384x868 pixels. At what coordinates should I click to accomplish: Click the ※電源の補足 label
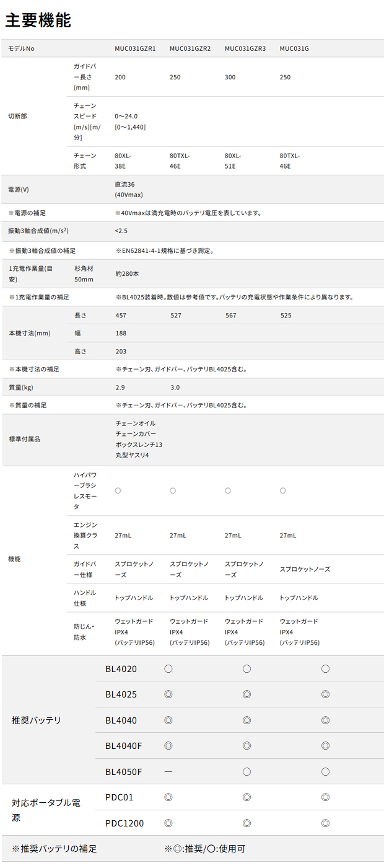pyautogui.click(x=27, y=213)
